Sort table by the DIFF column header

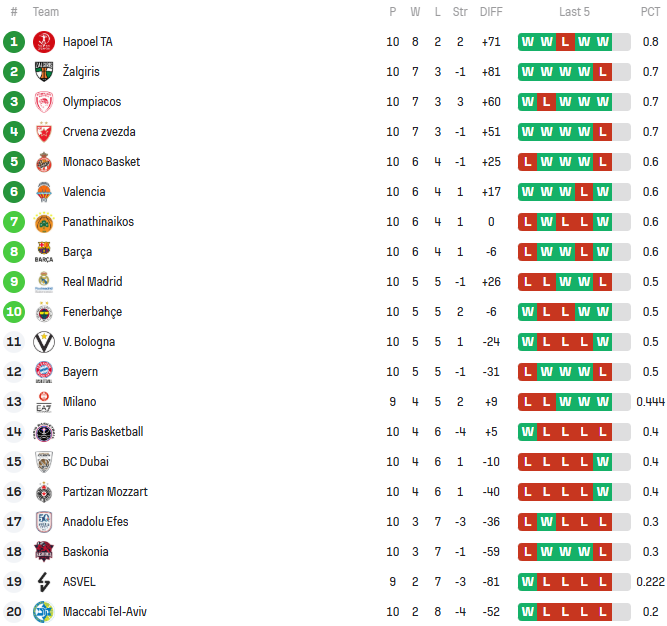[x=491, y=12]
